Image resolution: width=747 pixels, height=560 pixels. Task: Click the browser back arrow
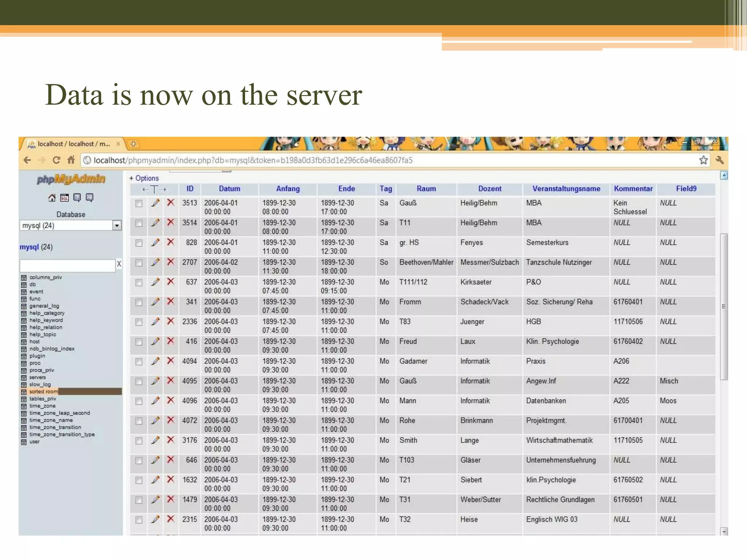[x=27, y=160]
